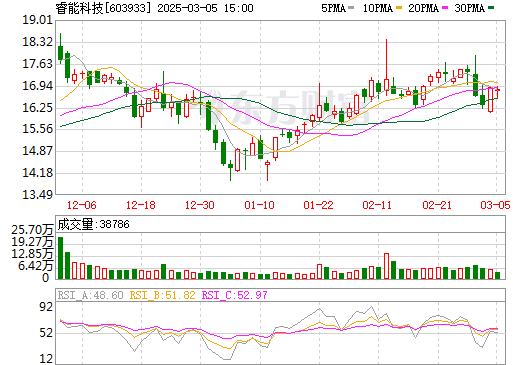Click the 5PMA gray legend swatch
This screenshot has width=520, height=365.
tap(350, 8)
